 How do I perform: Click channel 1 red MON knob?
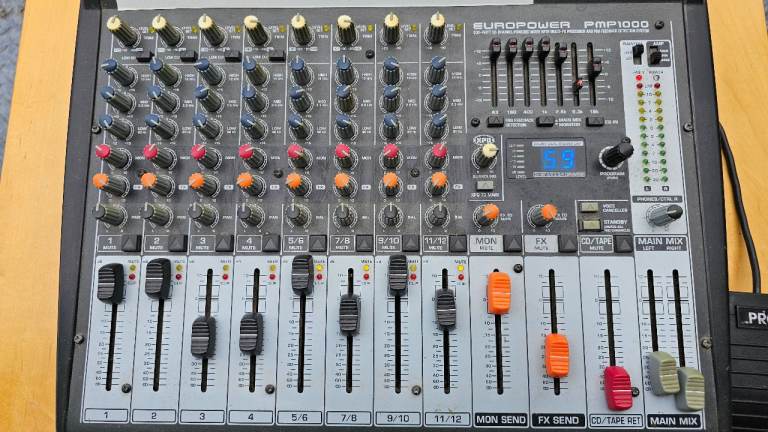point(112,156)
